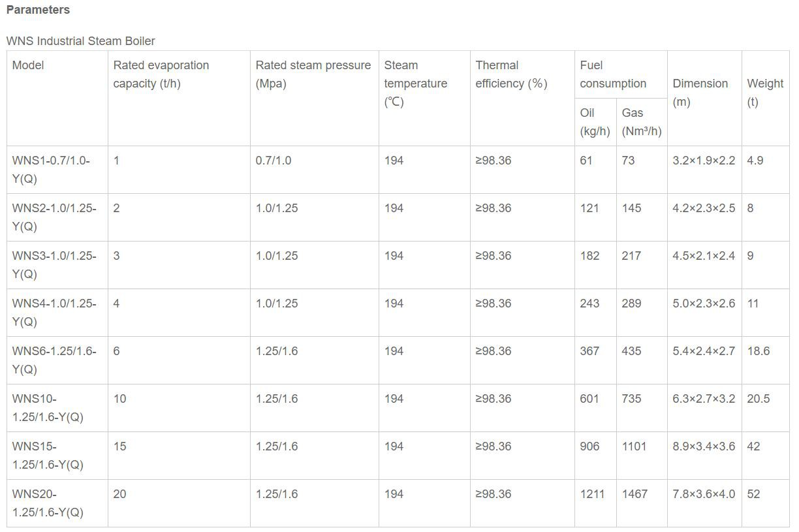Select the WNS1-0.7/1.0-Y(Q) model cell
The height and width of the screenshot is (532, 799).
(x=51, y=170)
